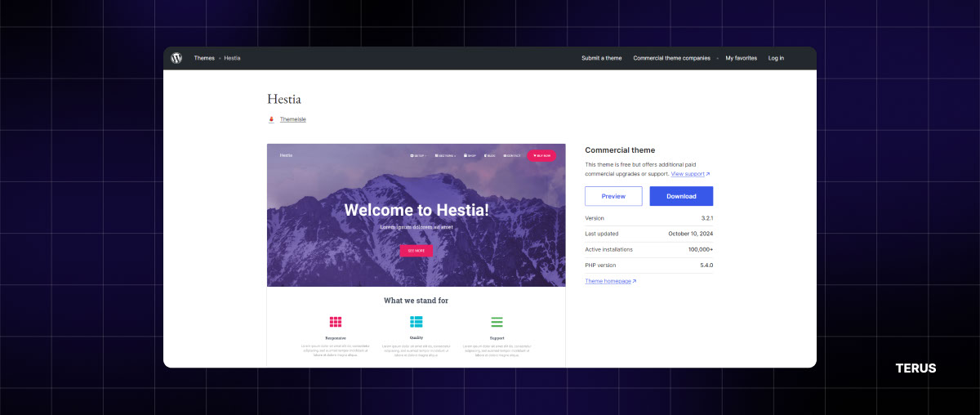Click the version value 3.2.1

click(707, 218)
